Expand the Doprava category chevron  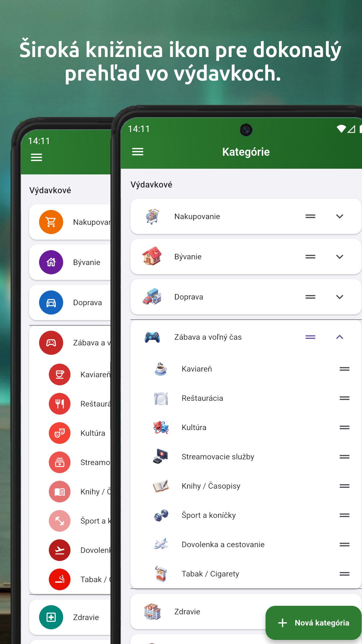[340, 297]
